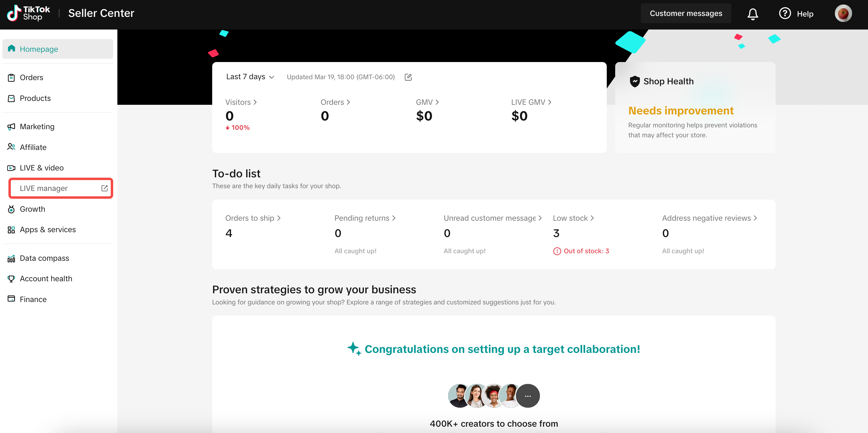Image resolution: width=868 pixels, height=433 pixels.
Task: Click the Visitors 100% decrease indicator
Action: click(237, 127)
